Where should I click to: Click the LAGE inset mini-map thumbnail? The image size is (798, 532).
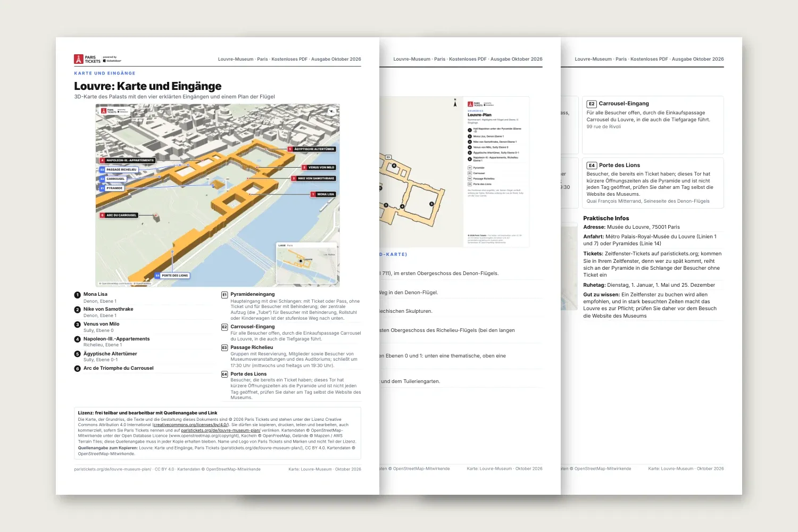306,264
